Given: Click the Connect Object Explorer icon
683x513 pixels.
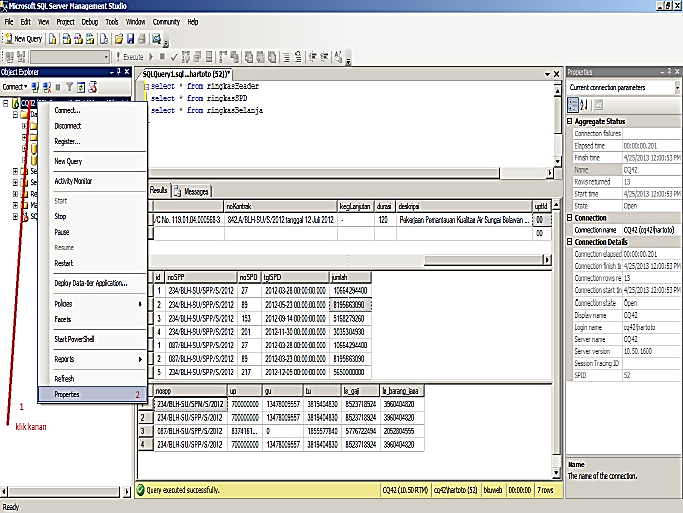Looking at the screenshot, I should pyautogui.click(x=35, y=87).
